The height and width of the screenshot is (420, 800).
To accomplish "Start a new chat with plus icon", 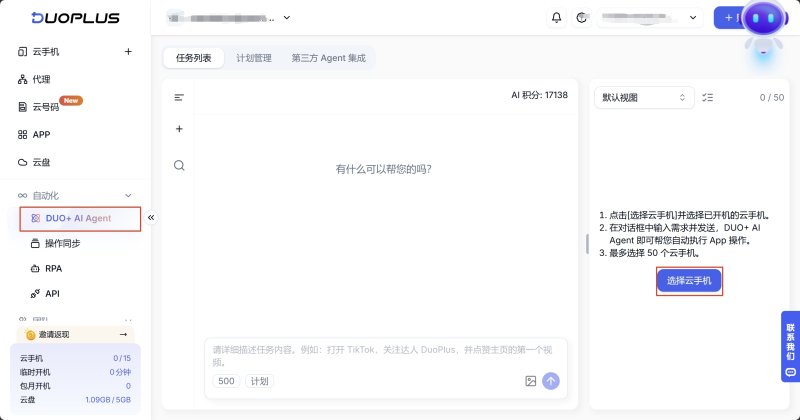I will [x=179, y=129].
